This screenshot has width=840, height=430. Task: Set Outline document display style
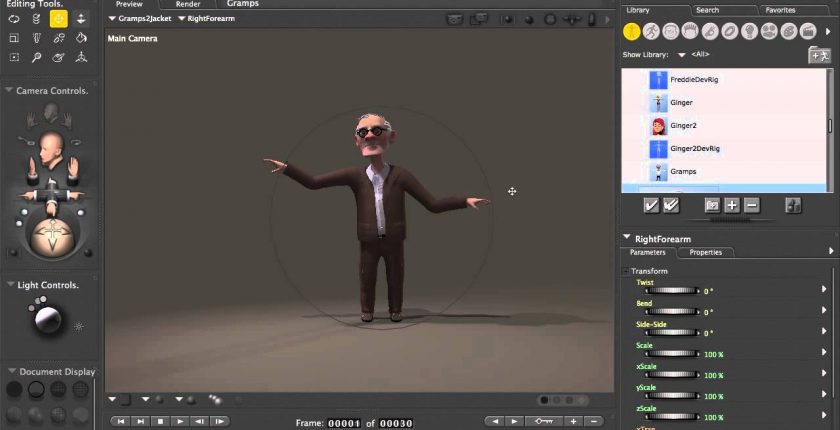pos(36,389)
